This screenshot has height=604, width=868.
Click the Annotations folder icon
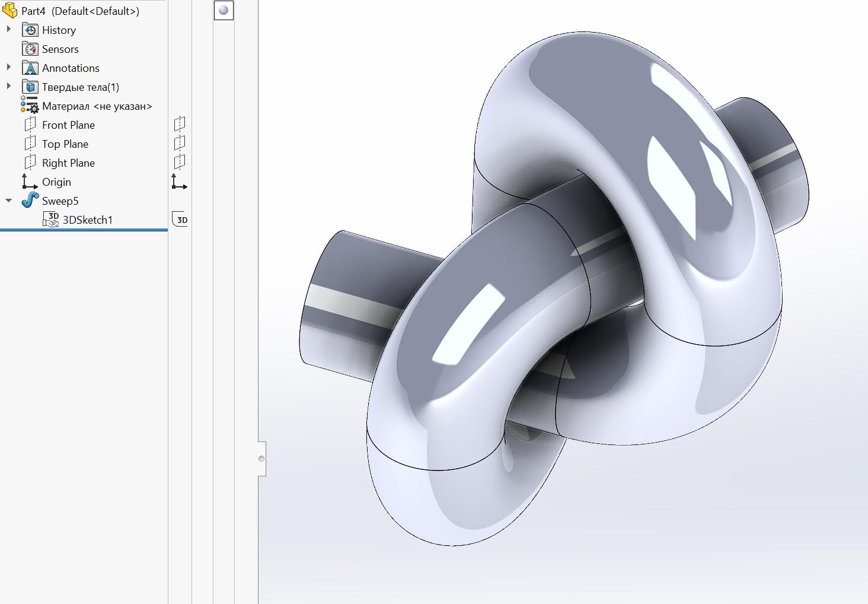[x=30, y=68]
